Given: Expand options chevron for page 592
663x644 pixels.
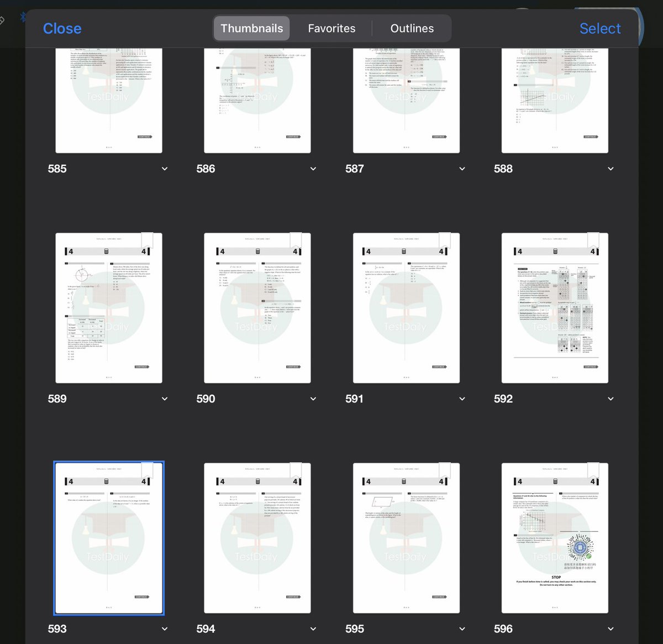Looking at the screenshot, I should [611, 399].
